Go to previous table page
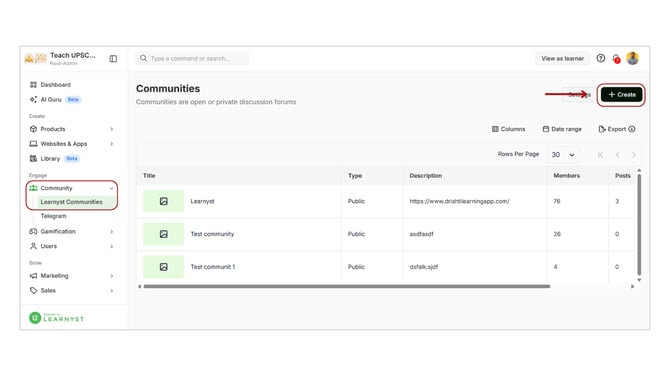Image resolution: width=670 pixels, height=376 pixels. [617, 155]
